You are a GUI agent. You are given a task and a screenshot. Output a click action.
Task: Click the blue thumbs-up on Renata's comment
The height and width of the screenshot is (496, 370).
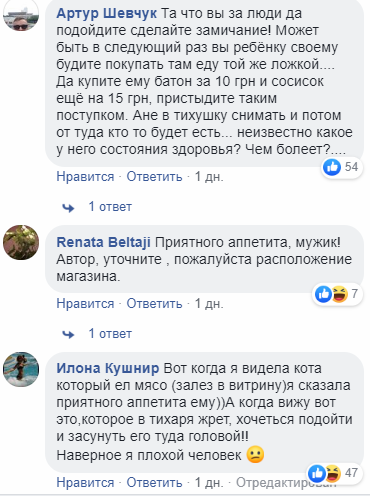323,294
